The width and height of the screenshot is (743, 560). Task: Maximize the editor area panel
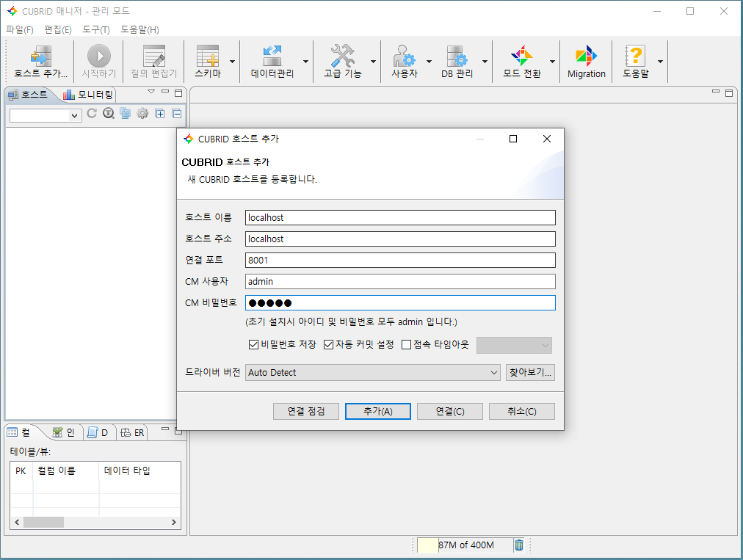pos(729,93)
